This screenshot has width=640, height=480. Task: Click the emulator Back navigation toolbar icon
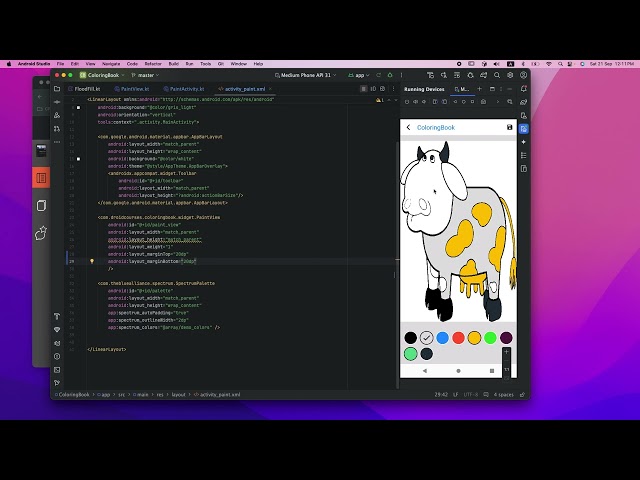[x=455, y=102]
